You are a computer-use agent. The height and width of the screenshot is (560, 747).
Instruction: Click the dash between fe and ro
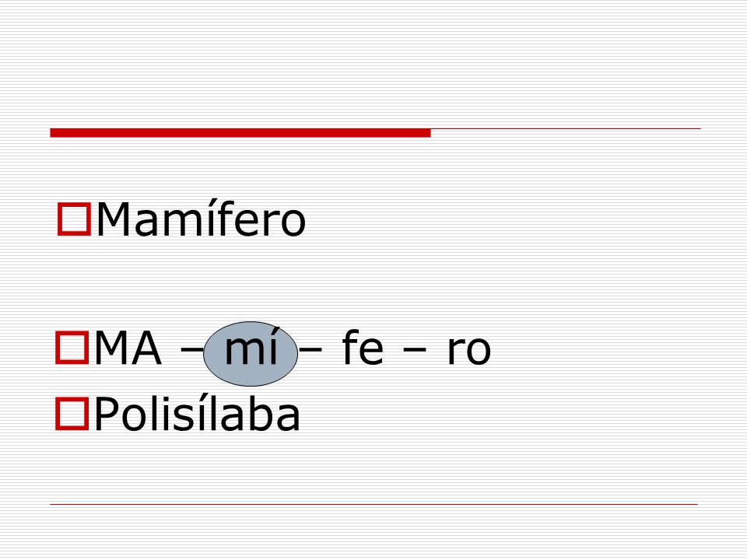415,349
